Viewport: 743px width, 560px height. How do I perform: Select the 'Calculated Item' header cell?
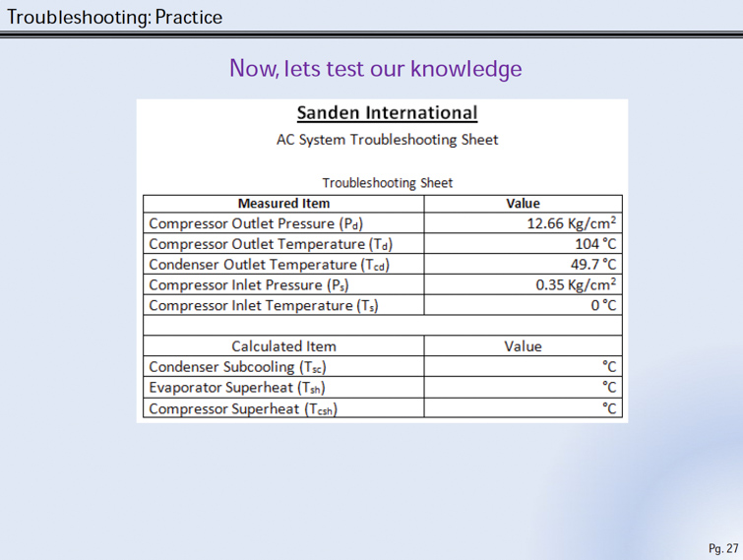click(x=283, y=346)
